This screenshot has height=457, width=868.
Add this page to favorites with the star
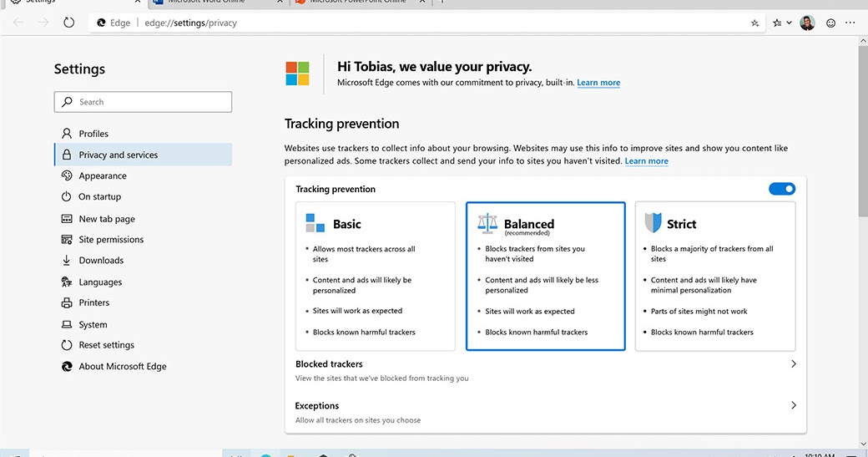click(x=754, y=23)
